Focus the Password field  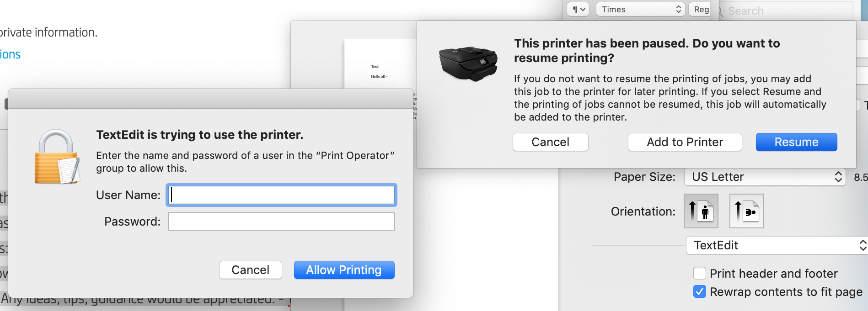[x=281, y=221]
